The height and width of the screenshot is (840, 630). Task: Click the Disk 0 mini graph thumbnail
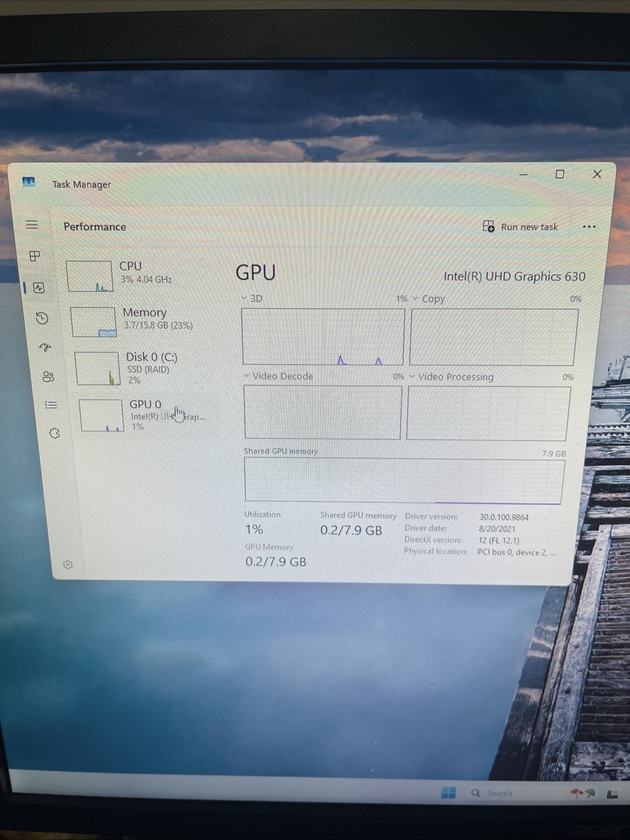(x=98, y=368)
